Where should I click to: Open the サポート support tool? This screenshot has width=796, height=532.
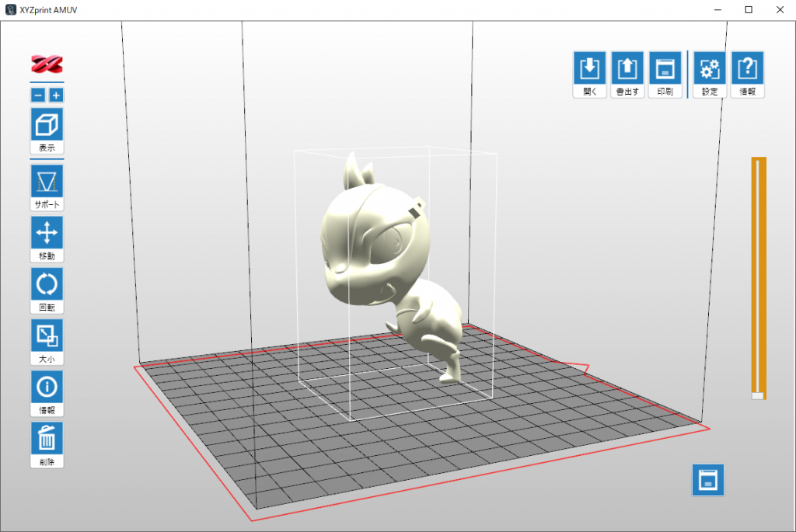click(x=47, y=188)
